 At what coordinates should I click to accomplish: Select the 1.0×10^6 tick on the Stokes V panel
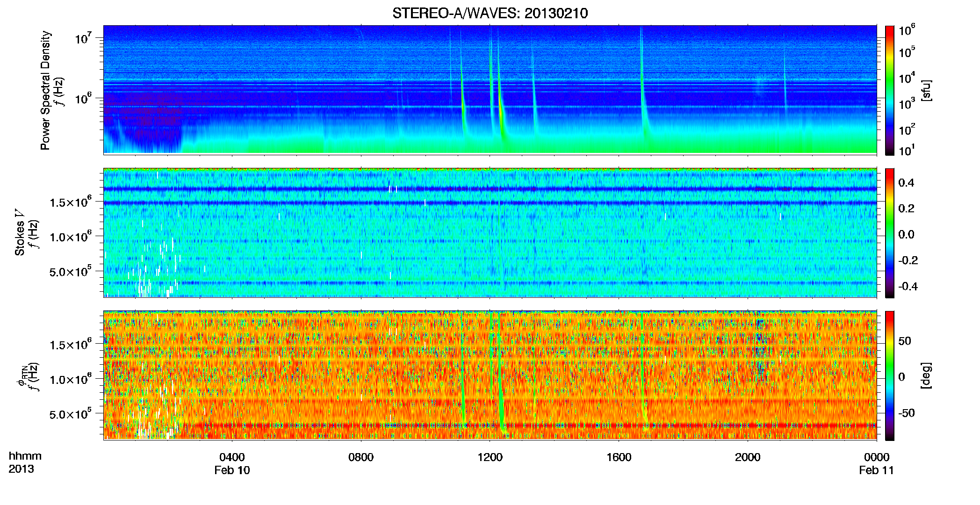click(70, 237)
